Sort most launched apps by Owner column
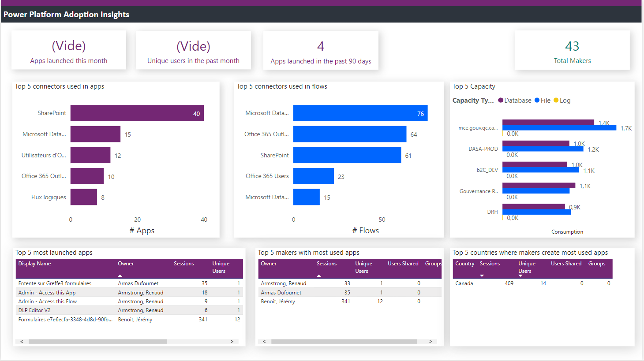The image size is (644, 361). tap(126, 264)
